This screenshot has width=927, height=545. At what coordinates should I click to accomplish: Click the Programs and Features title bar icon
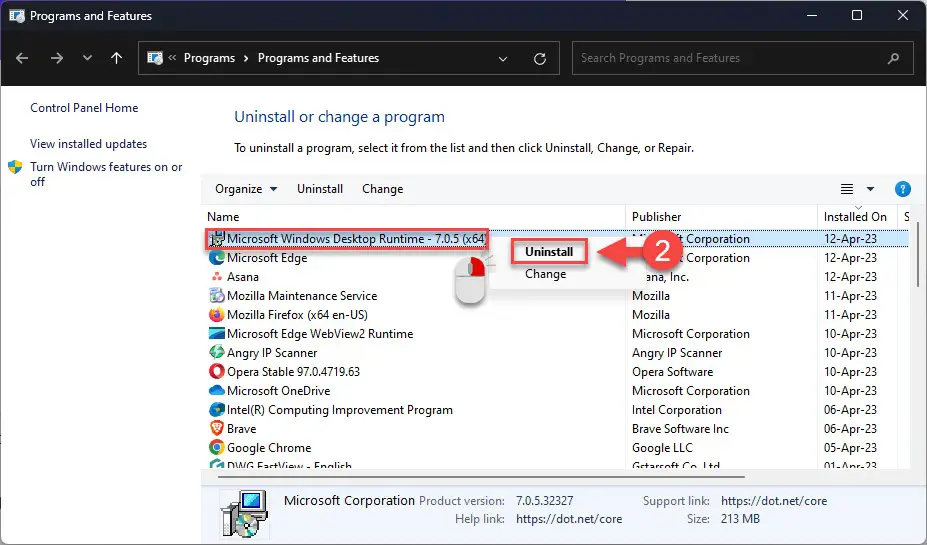[17, 16]
